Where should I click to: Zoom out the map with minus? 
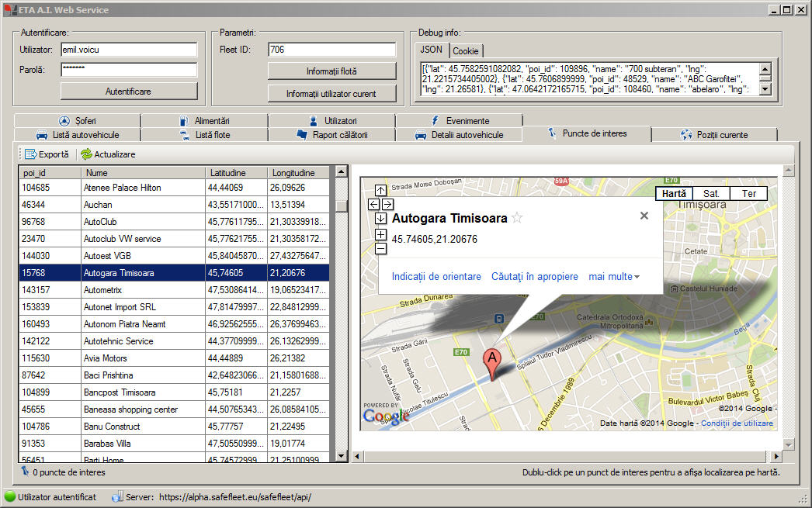pyautogui.click(x=380, y=249)
